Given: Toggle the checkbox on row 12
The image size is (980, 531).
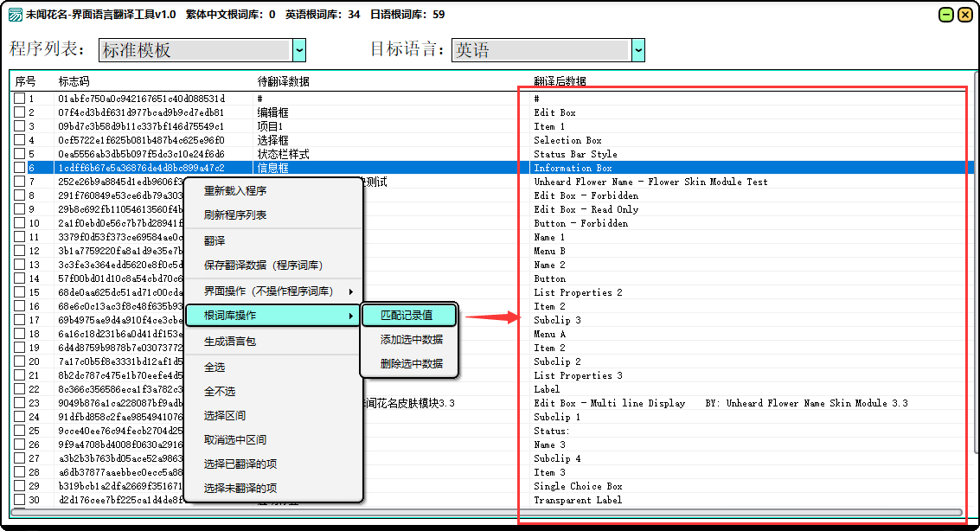Looking at the screenshot, I should [x=19, y=251].
